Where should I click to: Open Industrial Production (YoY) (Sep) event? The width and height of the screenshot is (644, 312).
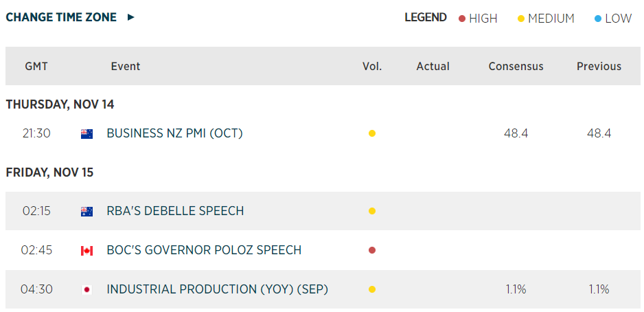point(217,289)
